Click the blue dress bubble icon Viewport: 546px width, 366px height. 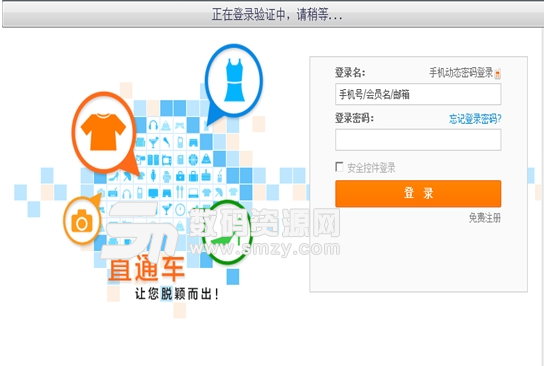pyautogui.click(x=234, y=80)
